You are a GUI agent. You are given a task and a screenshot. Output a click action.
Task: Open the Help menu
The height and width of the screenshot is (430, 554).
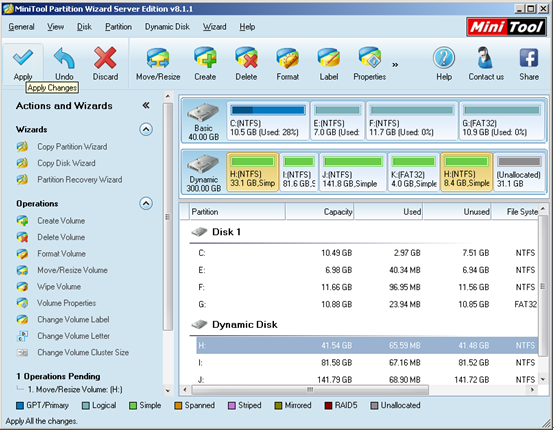[247, 27]
